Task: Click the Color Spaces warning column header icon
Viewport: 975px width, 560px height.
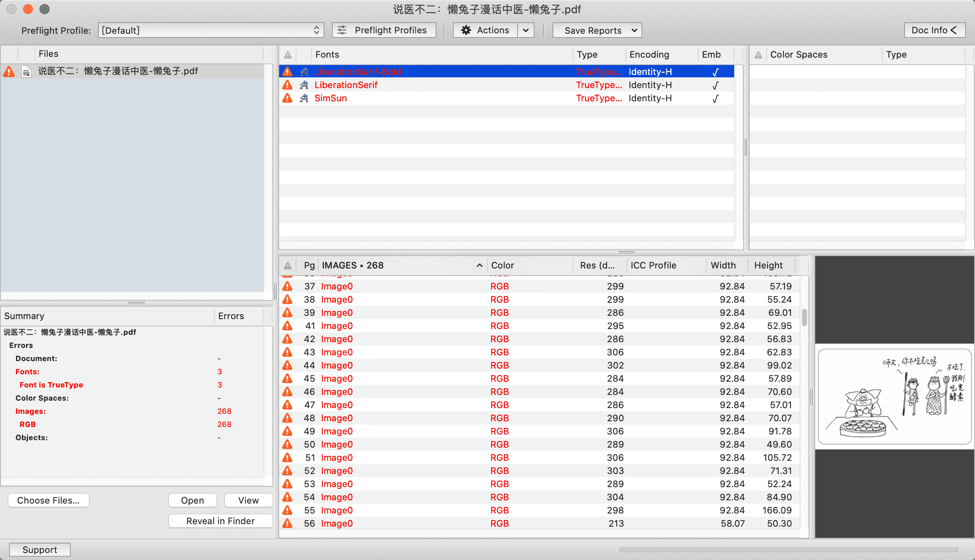Action: pos(758,55)
